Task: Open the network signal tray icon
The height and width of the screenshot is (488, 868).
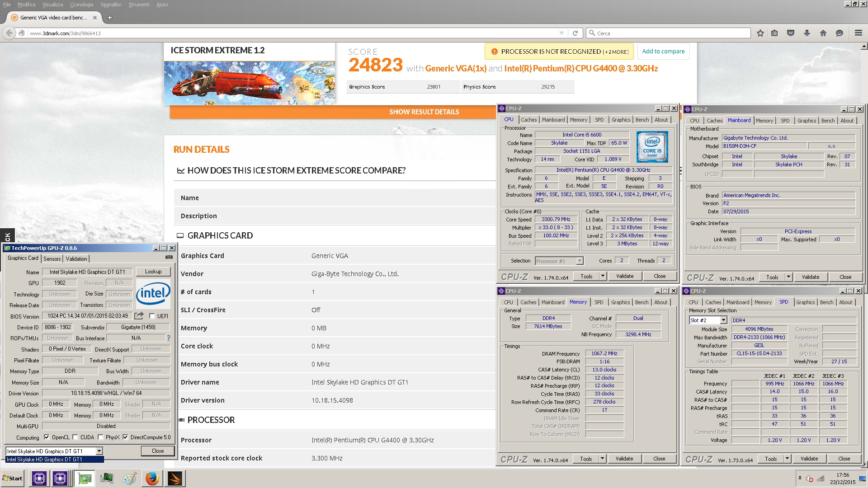Action: click(x=821, y=479)
